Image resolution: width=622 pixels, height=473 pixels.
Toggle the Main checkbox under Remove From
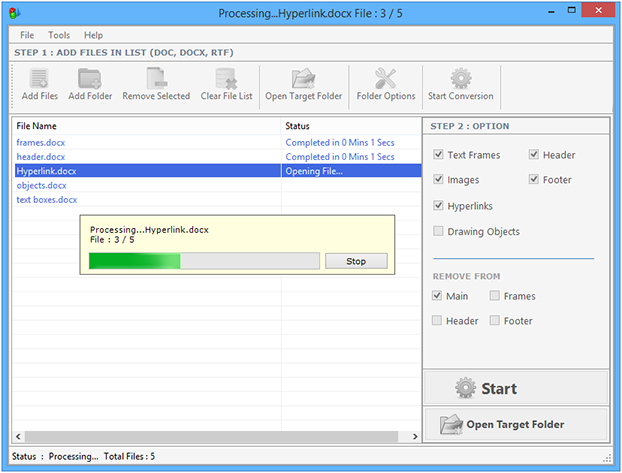click(x=437, y=296)
